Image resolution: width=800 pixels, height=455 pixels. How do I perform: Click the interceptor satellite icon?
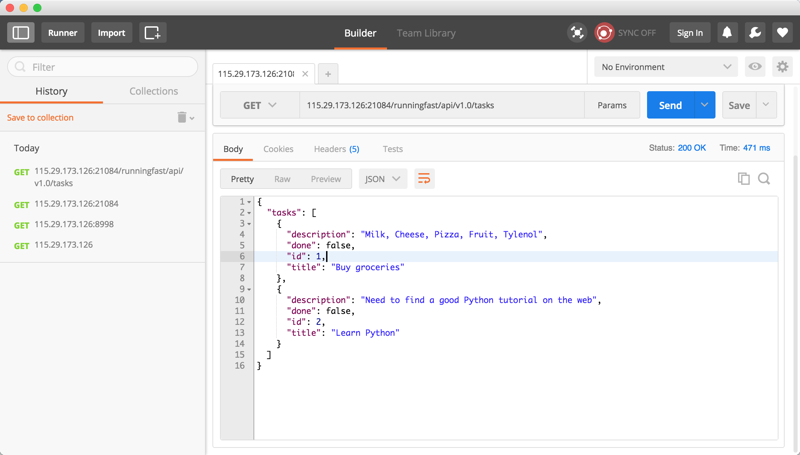pos(577,33)
